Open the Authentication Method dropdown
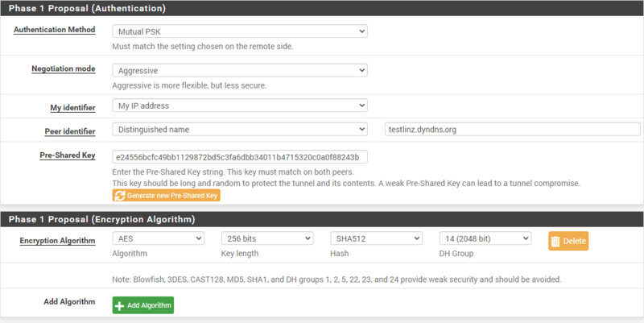This screenshot has width=644, height=323. [240, 31]
